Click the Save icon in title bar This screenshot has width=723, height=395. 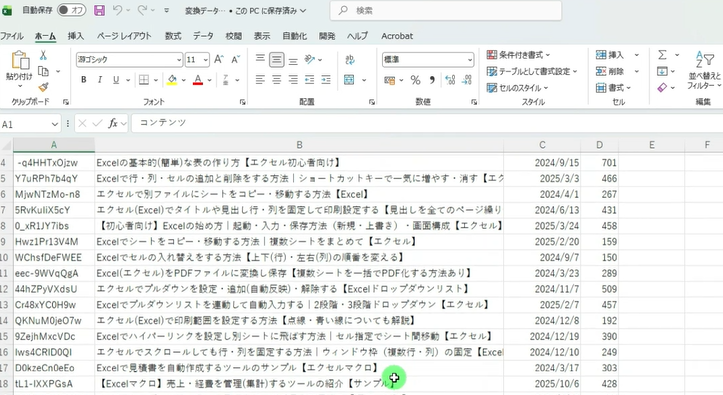click(x=99, y=10)
